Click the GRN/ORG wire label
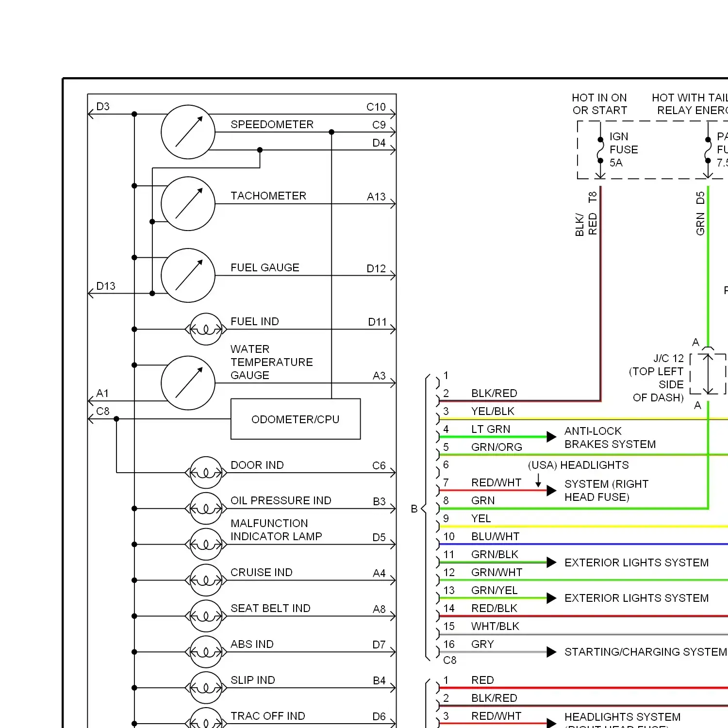The image size is (728, 728). point(496,447)
